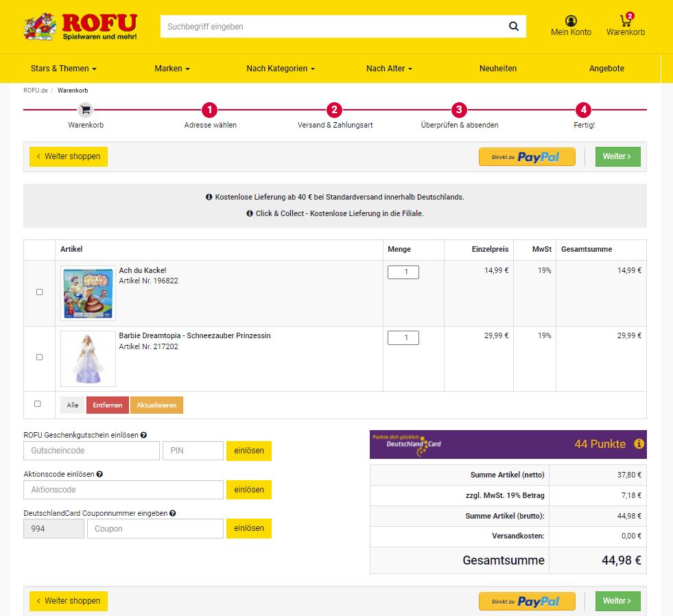Open the Warenkorb cart icon in header
Screen dimensions: 673x616
tap(626, 20)
